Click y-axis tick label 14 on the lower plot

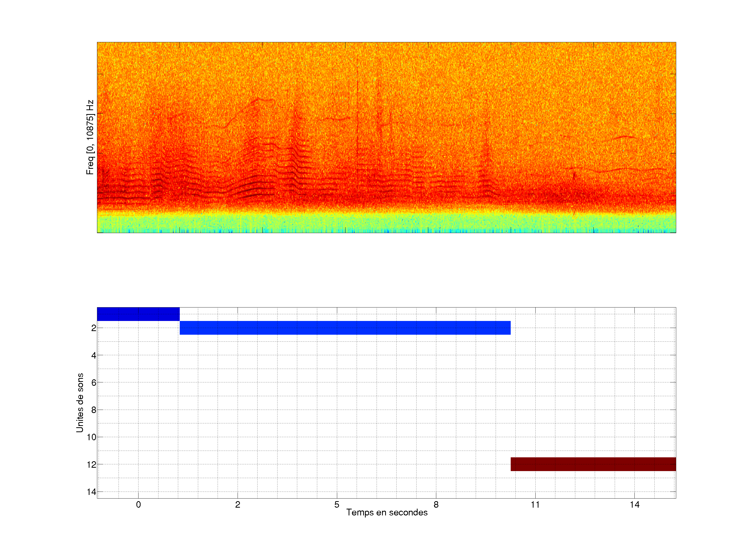click(x=92, y=492)
